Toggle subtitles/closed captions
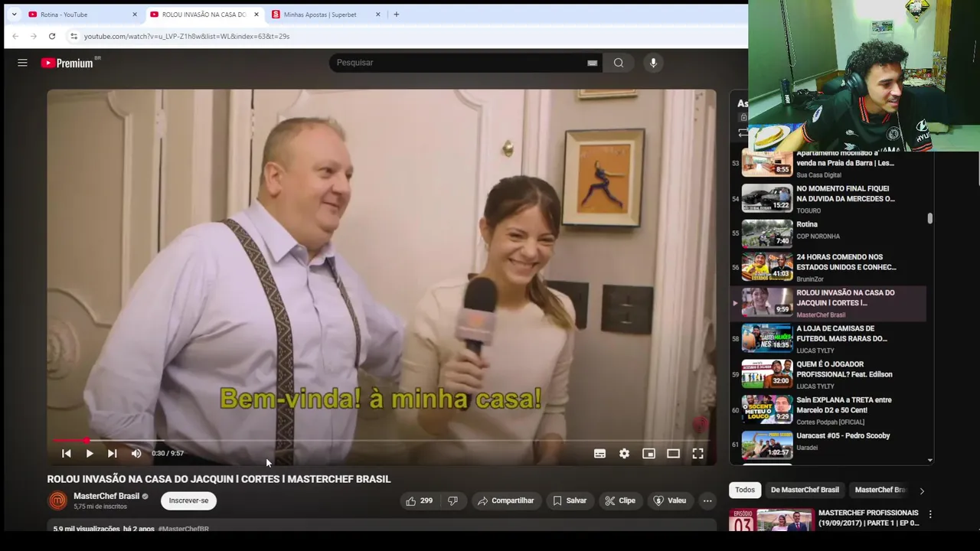Image resolution: width=980 pixels, height=551 pixels. coord(600,454)
